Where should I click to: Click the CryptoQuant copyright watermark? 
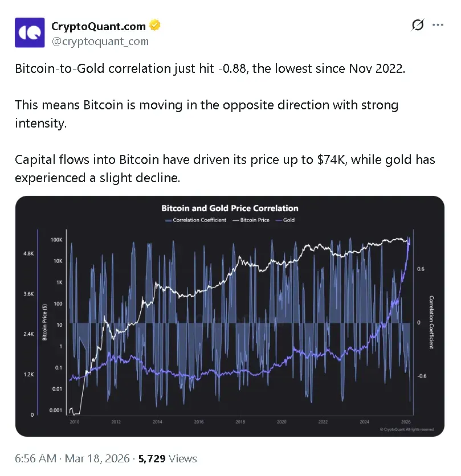coord(407,429)
